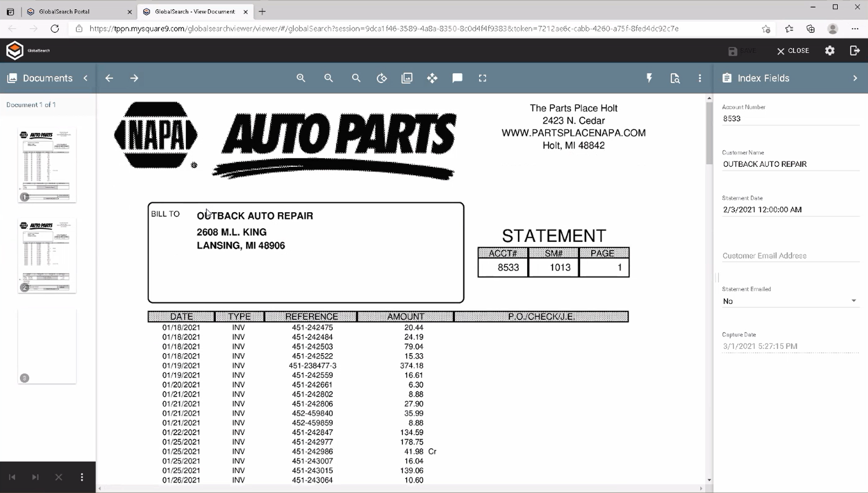Zoom out of the document
Viewport: 868px width, 493px height.
coord(328,78)
